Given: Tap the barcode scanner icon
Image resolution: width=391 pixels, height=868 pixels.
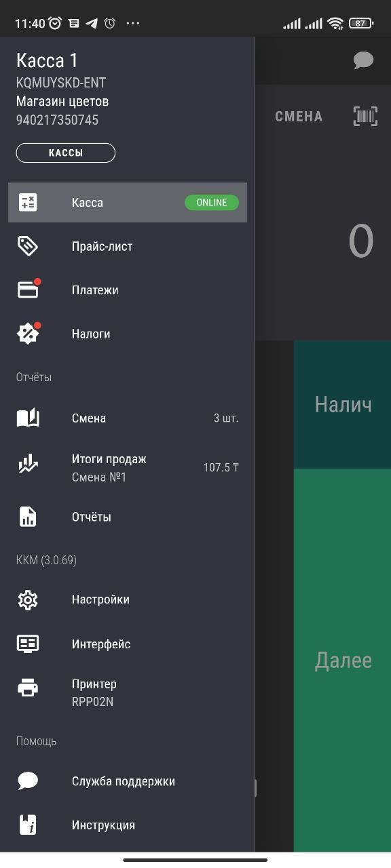Looking at the screenshot, I should coord(366,116).
